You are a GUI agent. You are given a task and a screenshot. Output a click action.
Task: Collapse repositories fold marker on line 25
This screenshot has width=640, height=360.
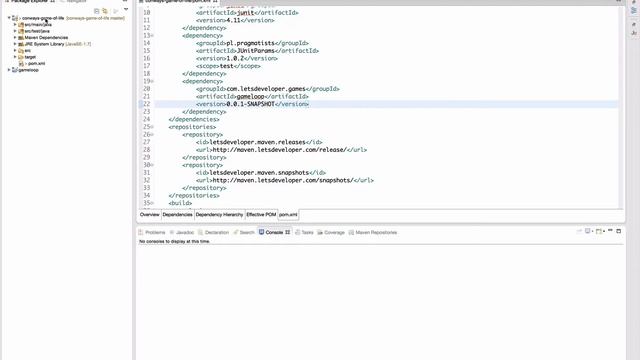click(153, 127)
